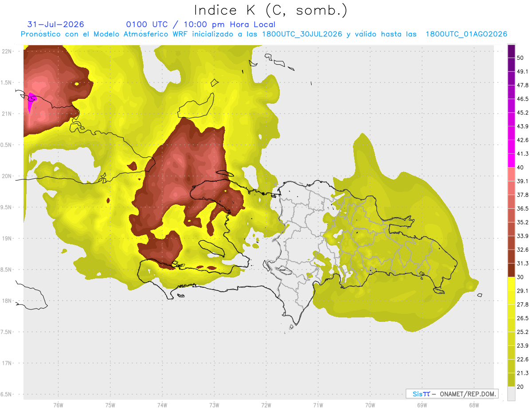Click the '21N' latitude label
Screen dimensions: 532x411
[x=6, y=114]
